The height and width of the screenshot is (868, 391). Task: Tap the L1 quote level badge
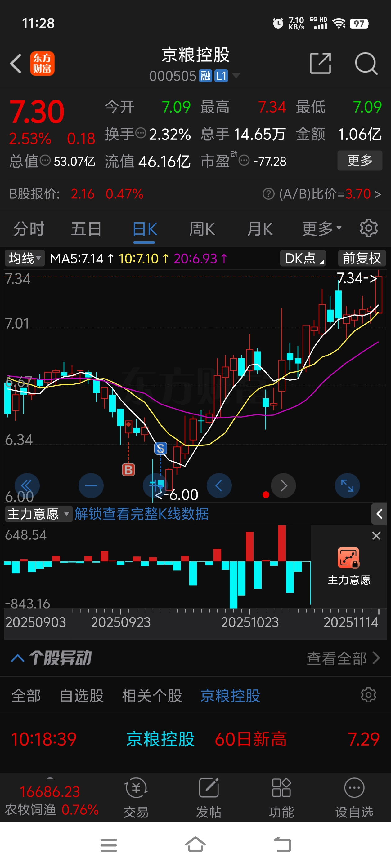pos(221,76)
